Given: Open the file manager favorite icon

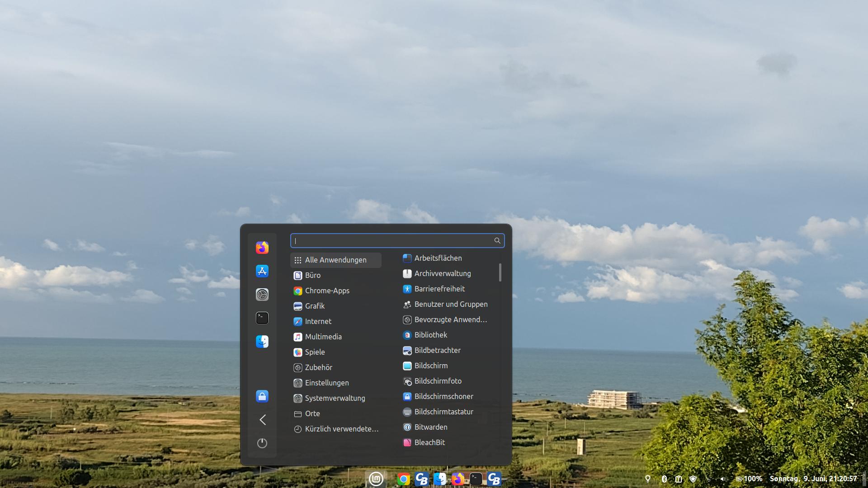Looking at the screenshot, I should tap(262, 342).
